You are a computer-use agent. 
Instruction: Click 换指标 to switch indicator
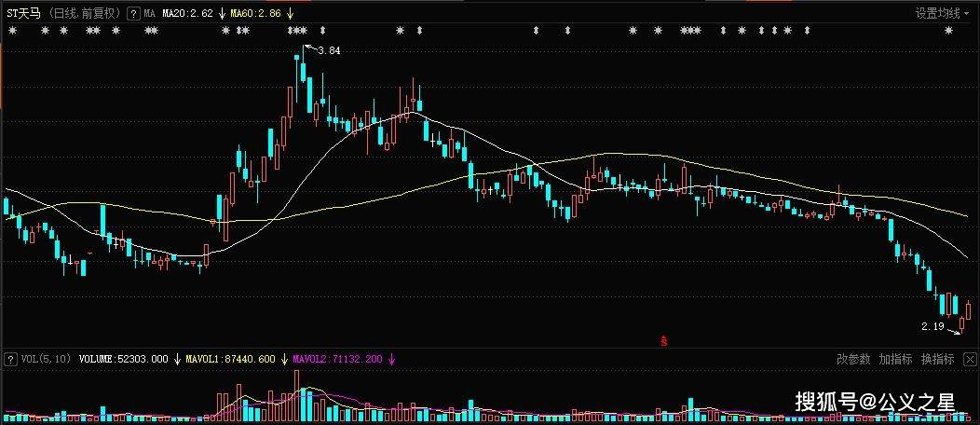click(937, 359)
